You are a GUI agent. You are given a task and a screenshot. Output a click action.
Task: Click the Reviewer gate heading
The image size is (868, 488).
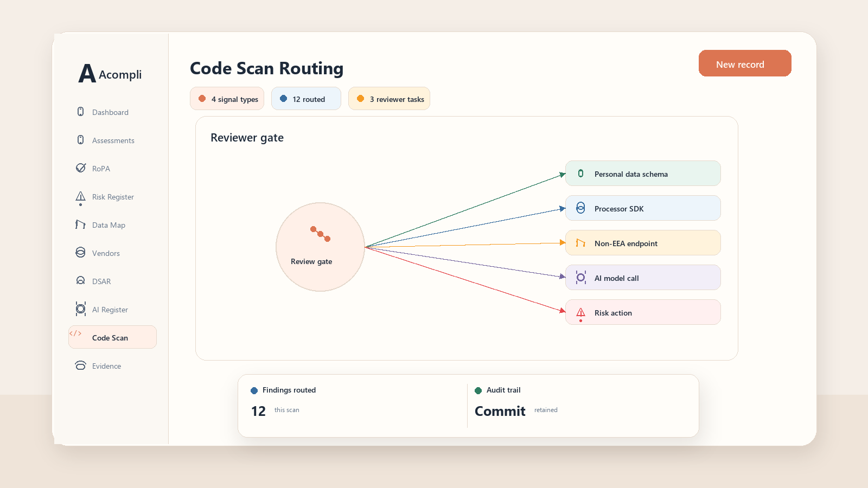(x=247, y=138)
